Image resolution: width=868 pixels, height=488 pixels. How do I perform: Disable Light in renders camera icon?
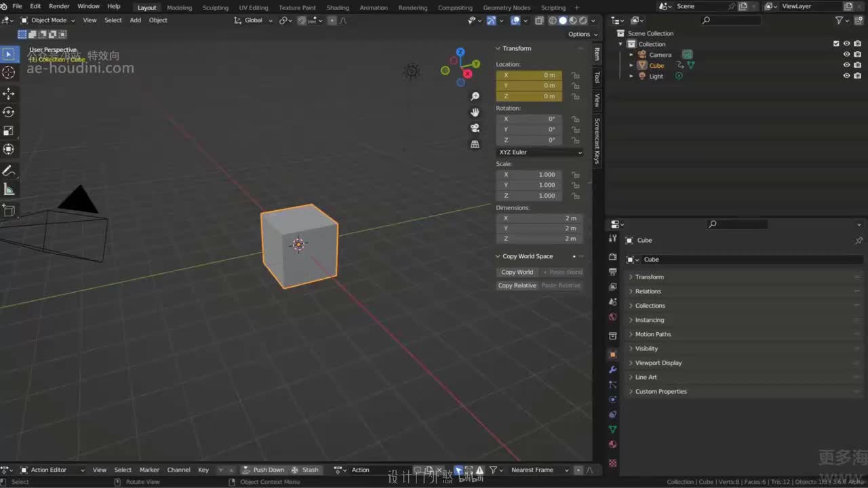tap(857, 76)
